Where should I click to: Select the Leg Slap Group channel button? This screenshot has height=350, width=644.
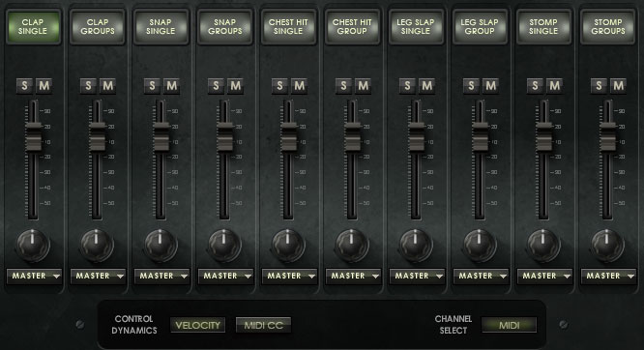[480, 27]
